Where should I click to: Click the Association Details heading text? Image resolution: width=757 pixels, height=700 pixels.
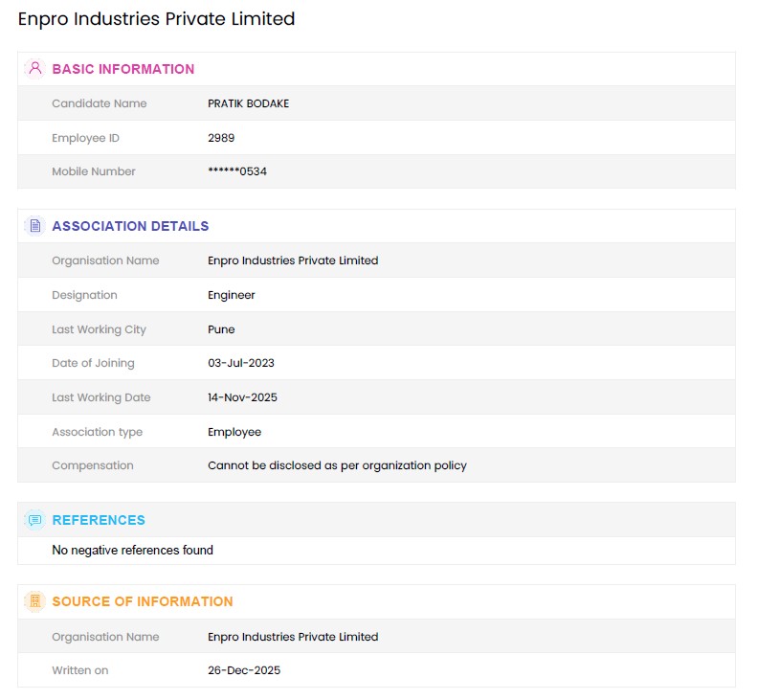pyautogui.click(x=130, y=226)
